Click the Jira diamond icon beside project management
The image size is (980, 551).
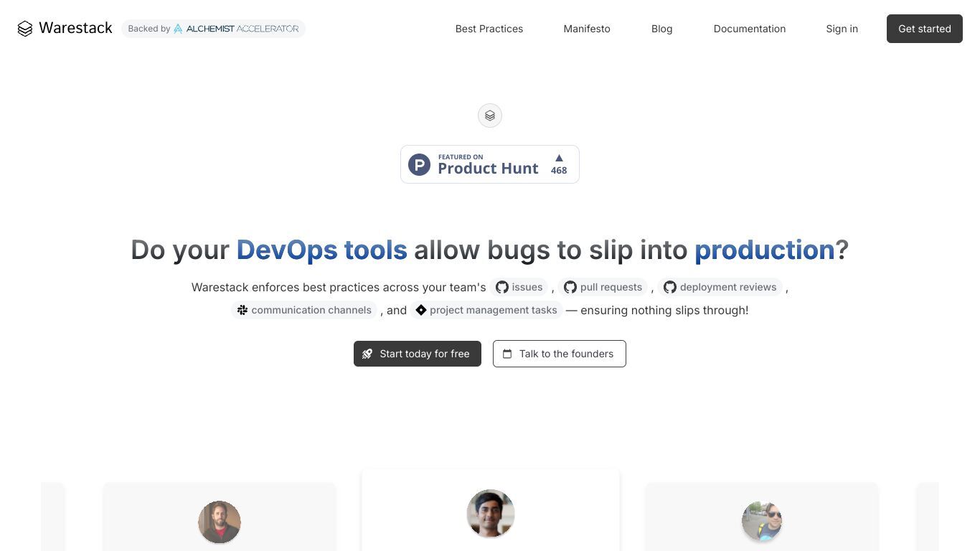coord(421,310)
